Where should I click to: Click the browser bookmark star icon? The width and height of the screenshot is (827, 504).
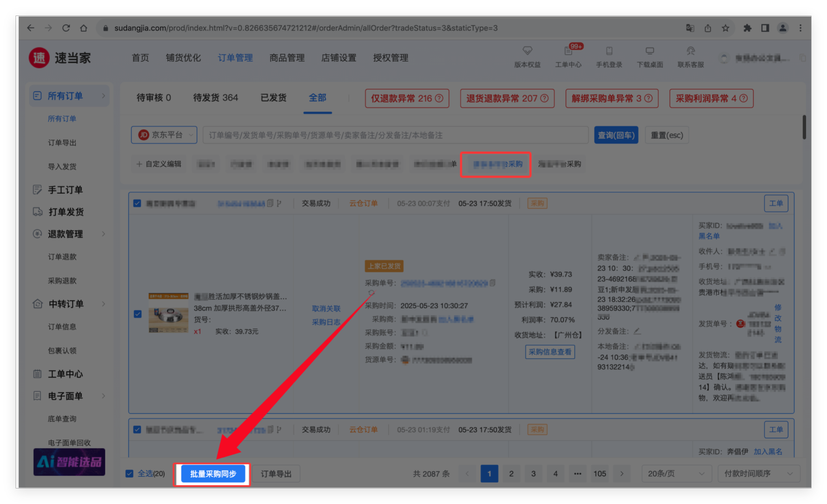[x=726, y=28]
